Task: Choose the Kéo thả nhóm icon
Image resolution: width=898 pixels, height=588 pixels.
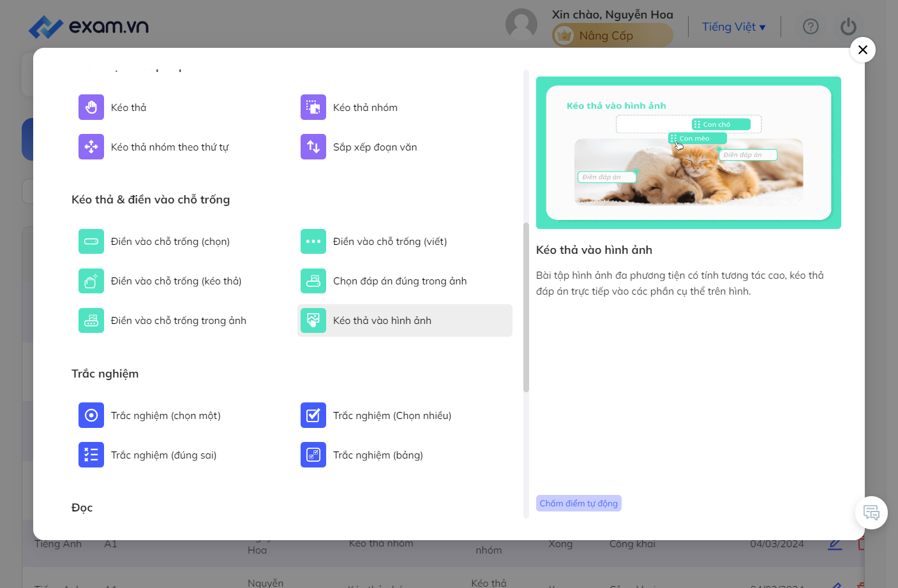Action: (313, 107)
